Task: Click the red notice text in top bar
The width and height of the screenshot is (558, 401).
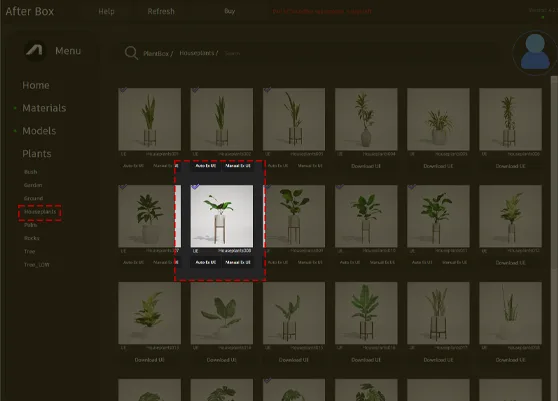Action: (x=322, y=11)
